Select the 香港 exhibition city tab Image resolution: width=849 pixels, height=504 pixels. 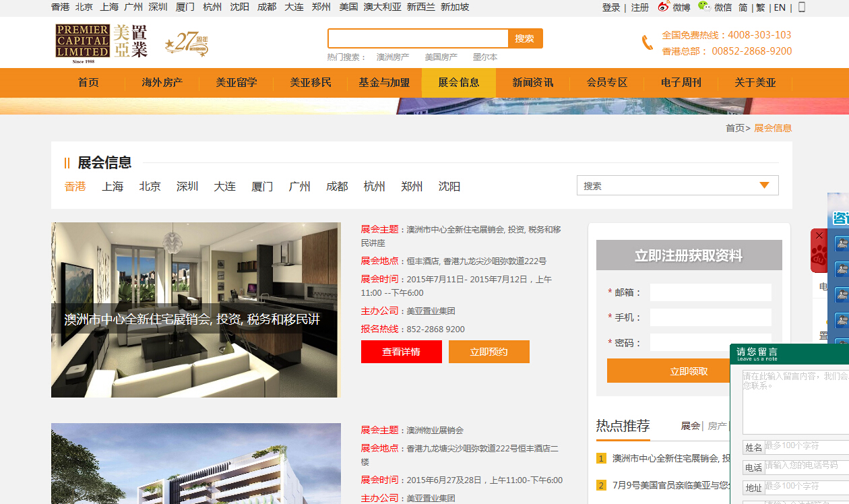pos(75,187)
